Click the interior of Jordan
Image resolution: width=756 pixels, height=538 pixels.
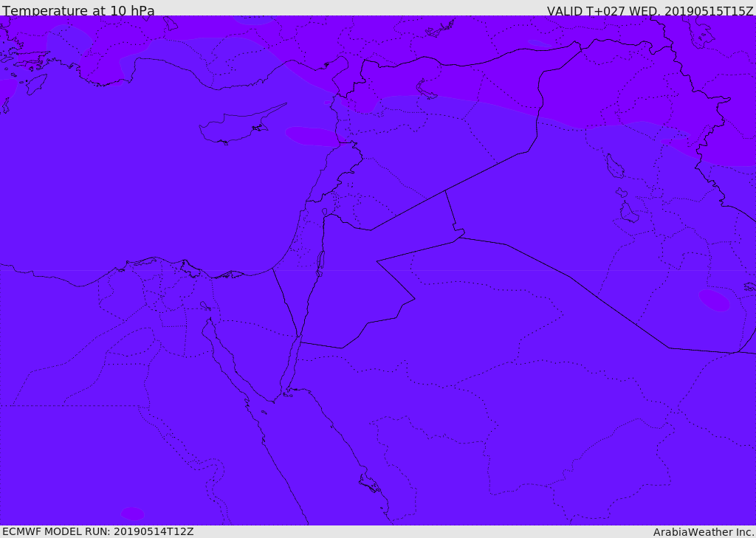352,284
